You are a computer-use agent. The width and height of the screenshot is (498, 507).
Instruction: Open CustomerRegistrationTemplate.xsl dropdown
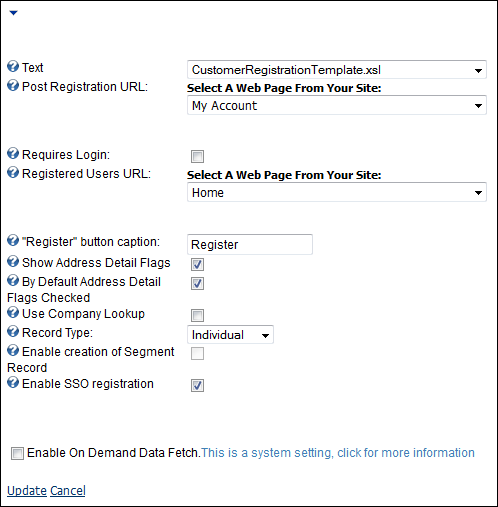pos(337,70)
